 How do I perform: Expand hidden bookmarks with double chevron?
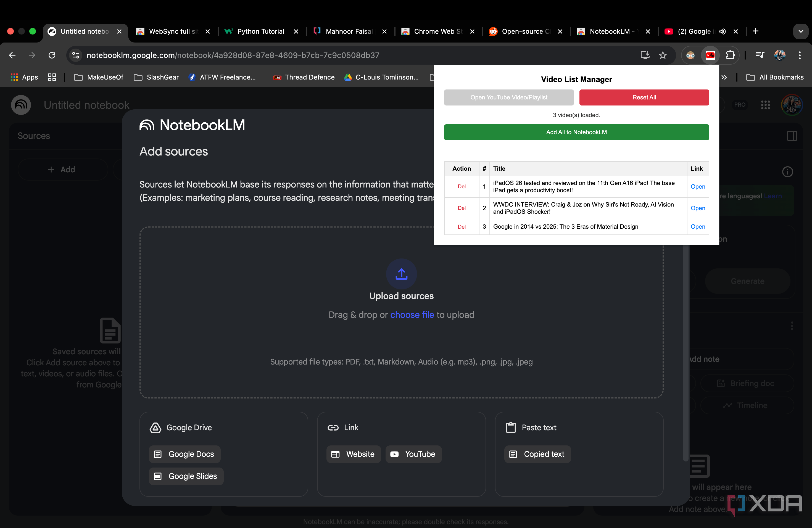(x=724, y=77)
